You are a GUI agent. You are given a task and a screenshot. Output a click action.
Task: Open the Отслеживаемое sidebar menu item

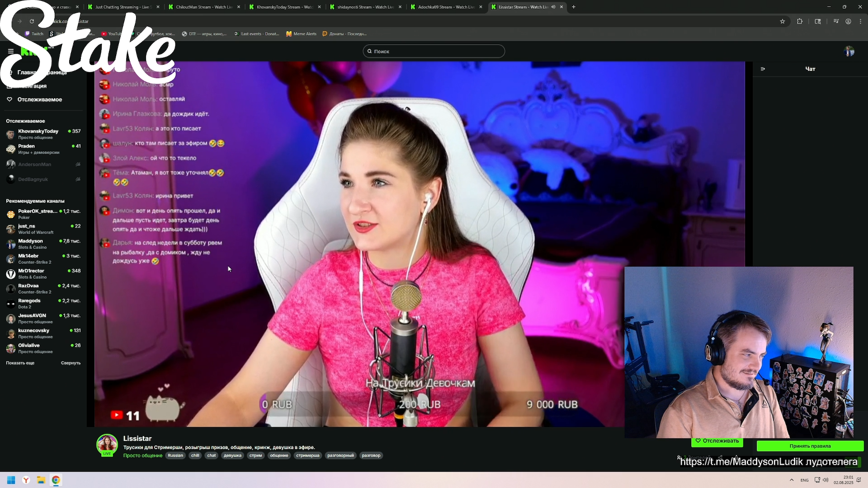click(39, 99)
